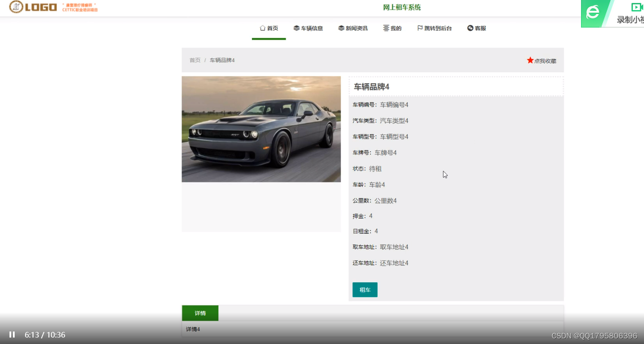Screen dimensions: 644x344
Task: Select the 详情 tab
Action: tap(200, 313)
